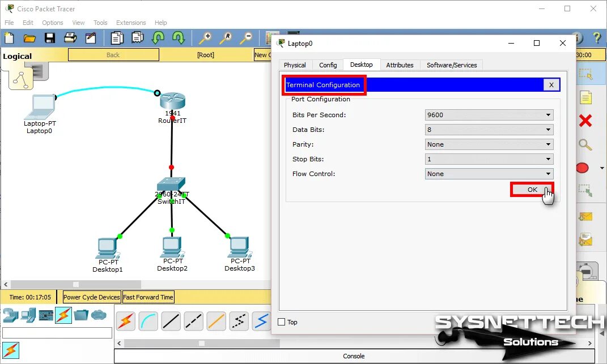Select the End Devices category icon
Screen dimensions: 607x364
28,316
